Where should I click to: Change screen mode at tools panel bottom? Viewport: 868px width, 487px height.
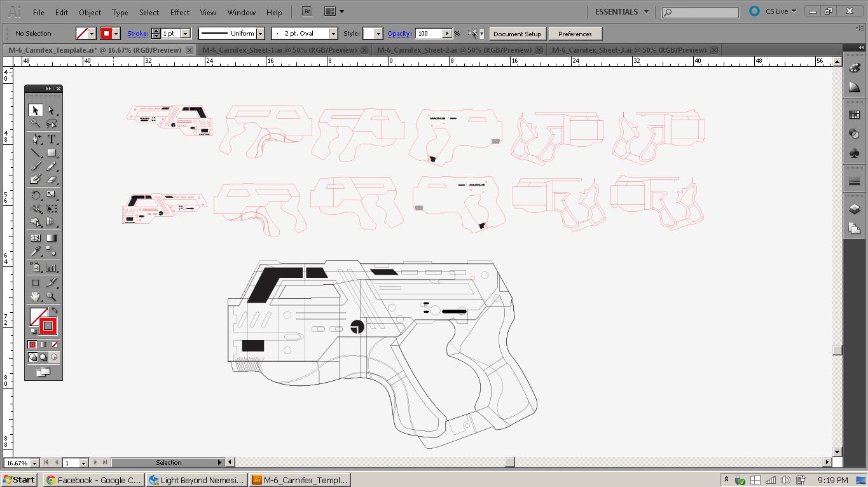tap(43, 373)
